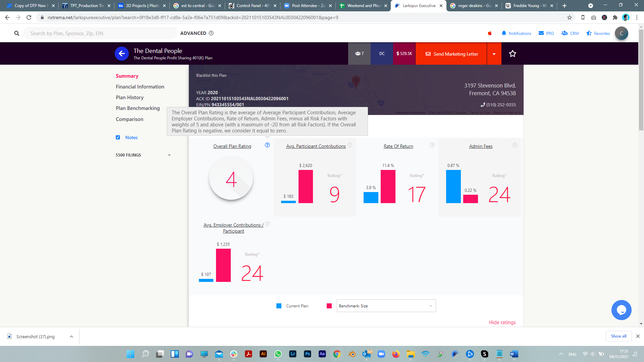Click the Overall Plan Rating help icon
The image size is (644, 362).
267,145
